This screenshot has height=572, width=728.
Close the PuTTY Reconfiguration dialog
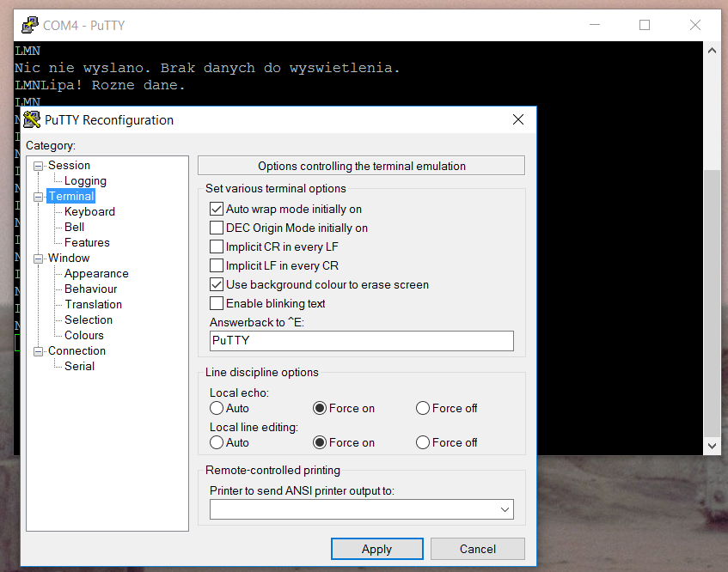coord(518,119)
